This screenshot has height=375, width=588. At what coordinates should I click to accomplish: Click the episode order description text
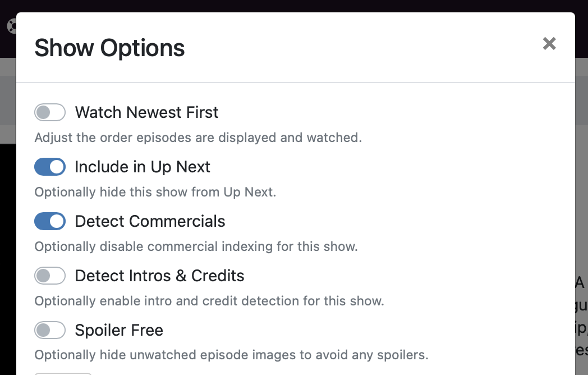[198, 138]
